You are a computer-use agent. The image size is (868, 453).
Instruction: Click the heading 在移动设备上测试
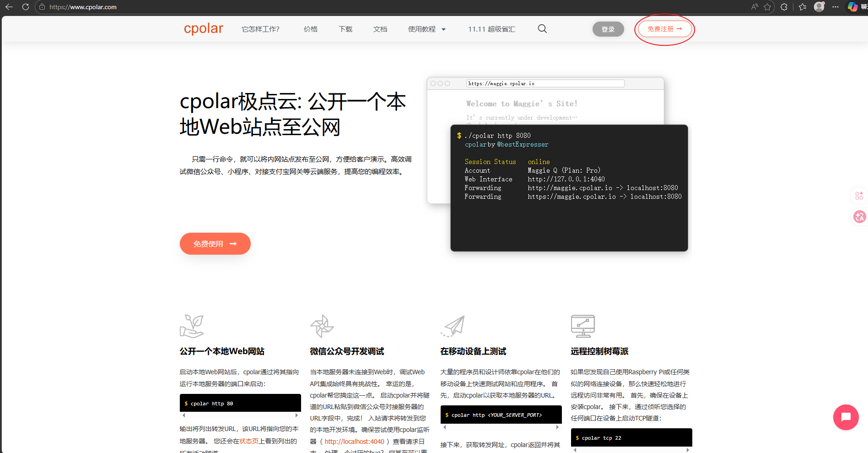473,351
